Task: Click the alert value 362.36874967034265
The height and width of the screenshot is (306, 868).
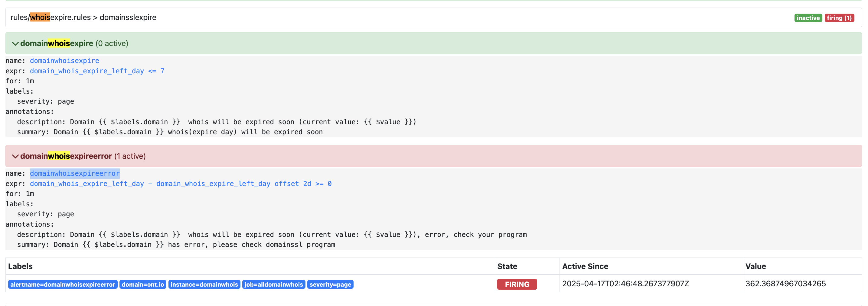Action: coord(785,284)
